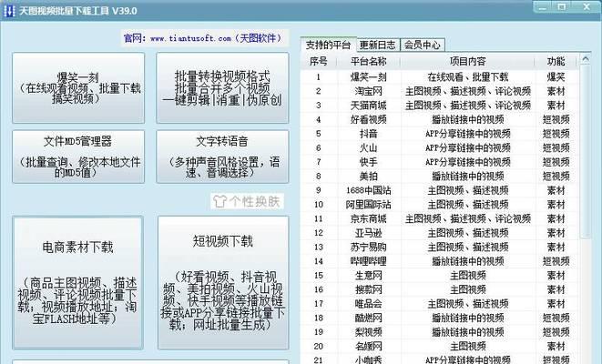
Task: Open 电商素材下载 module
Action: pos(78,283)
